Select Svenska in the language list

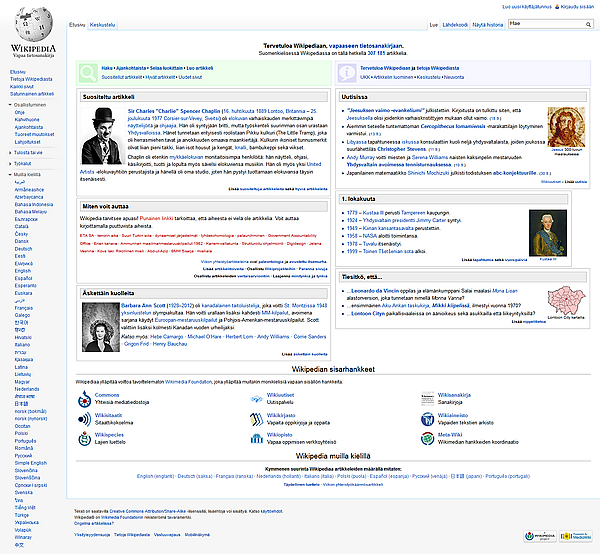point(24,493)
